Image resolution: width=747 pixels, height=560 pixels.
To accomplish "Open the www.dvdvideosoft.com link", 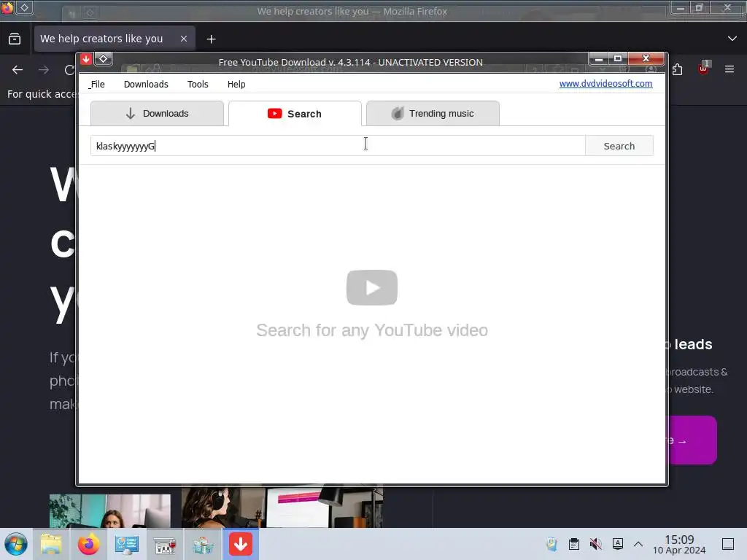I will coord(605,83).
